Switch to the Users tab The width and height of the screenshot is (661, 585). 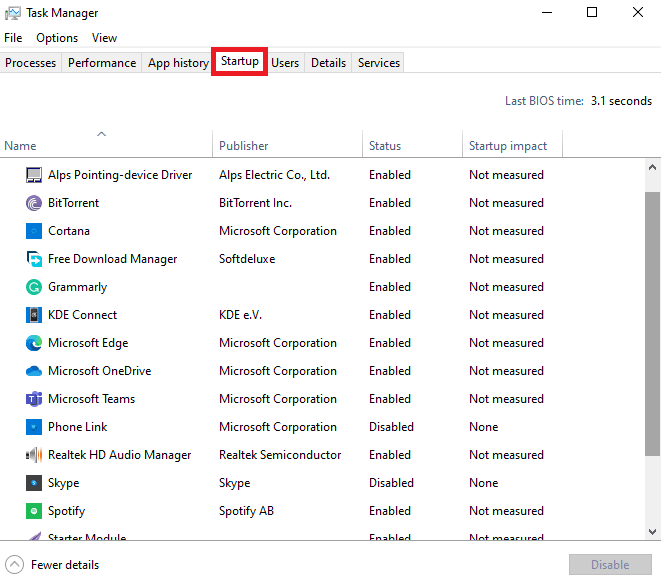tap(285, 63)
